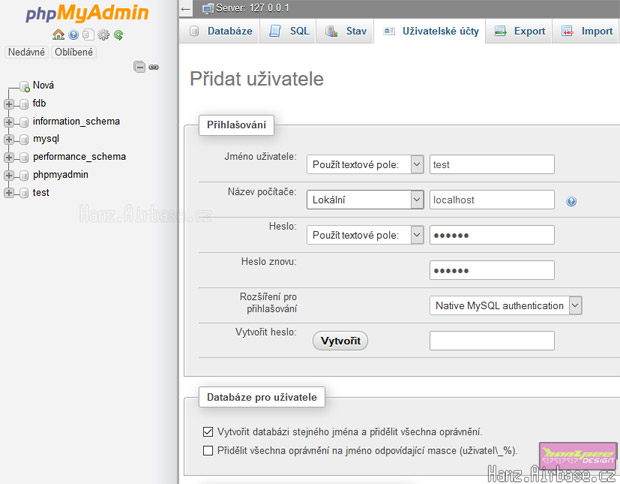Select test database in the tree

(x=41, y=193)
